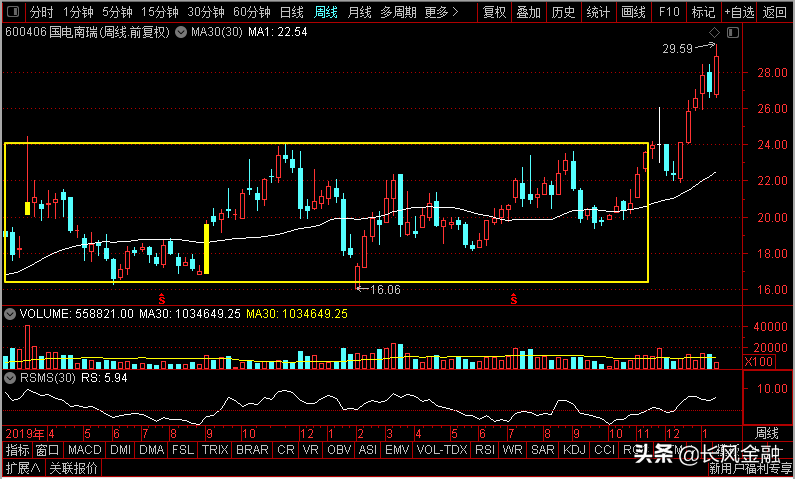Select the SAR indicator

coord(543,450)
